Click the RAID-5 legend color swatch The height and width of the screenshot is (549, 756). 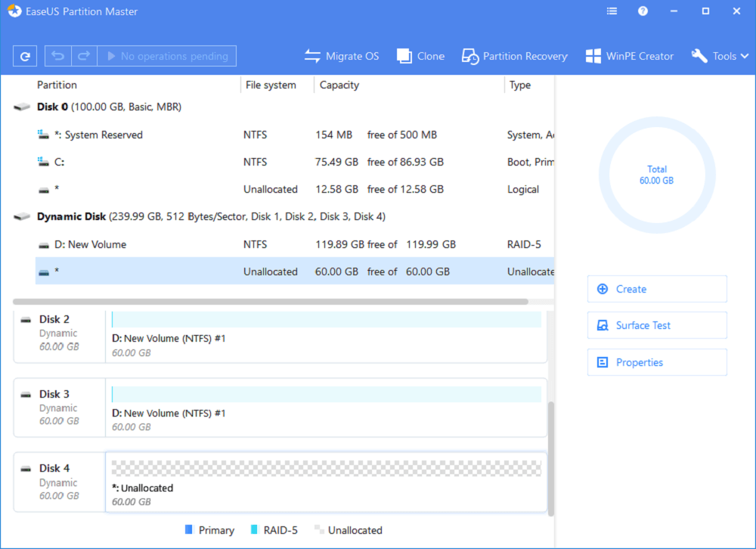pos(254,529)
